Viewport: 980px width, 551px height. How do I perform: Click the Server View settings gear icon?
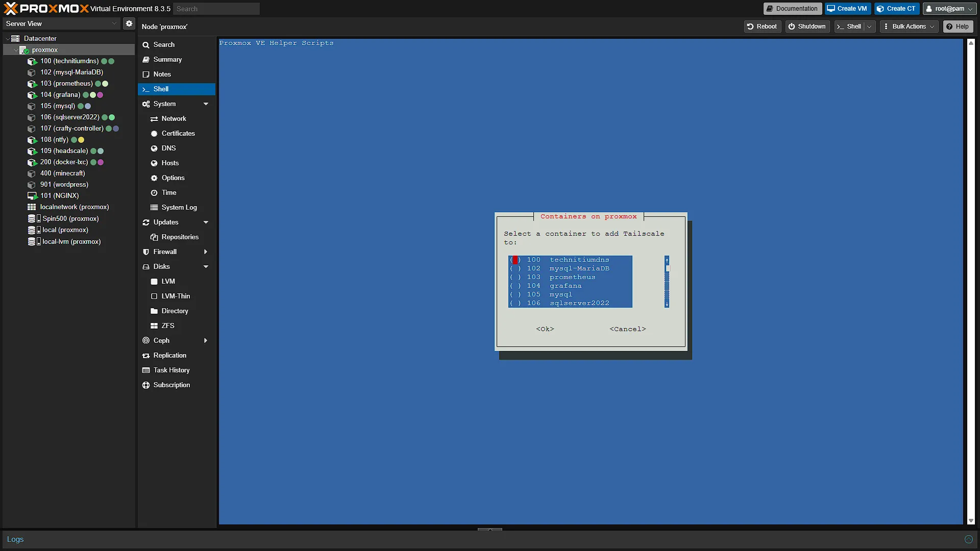129,23
